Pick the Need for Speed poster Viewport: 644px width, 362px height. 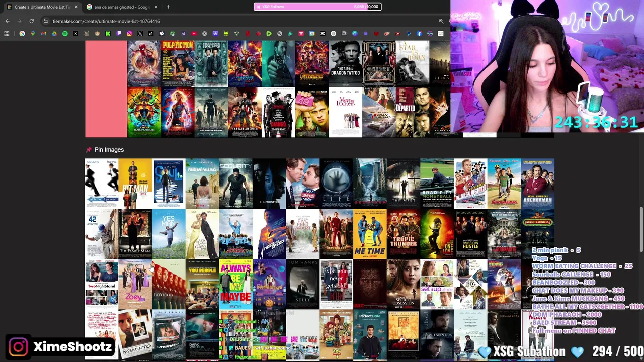(x=269, y=234)
